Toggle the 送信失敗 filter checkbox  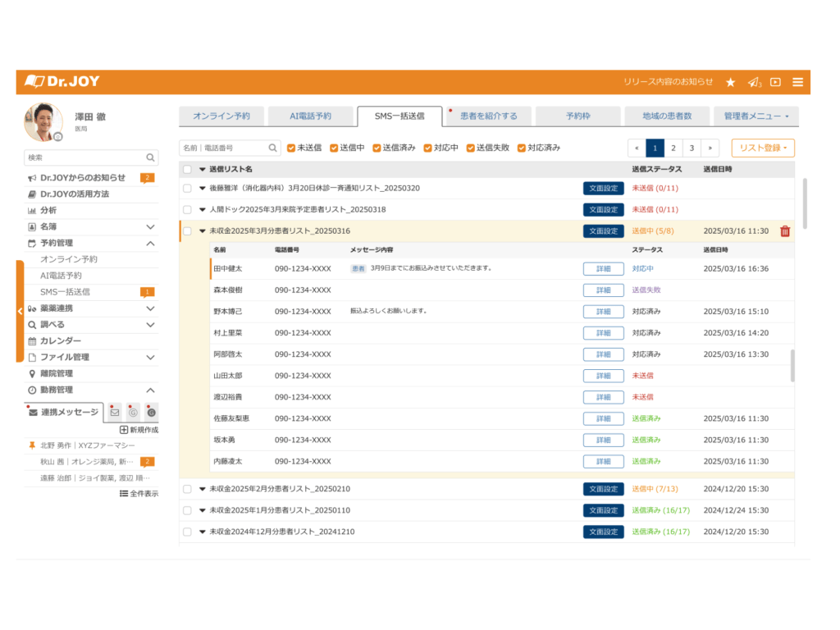471,148
